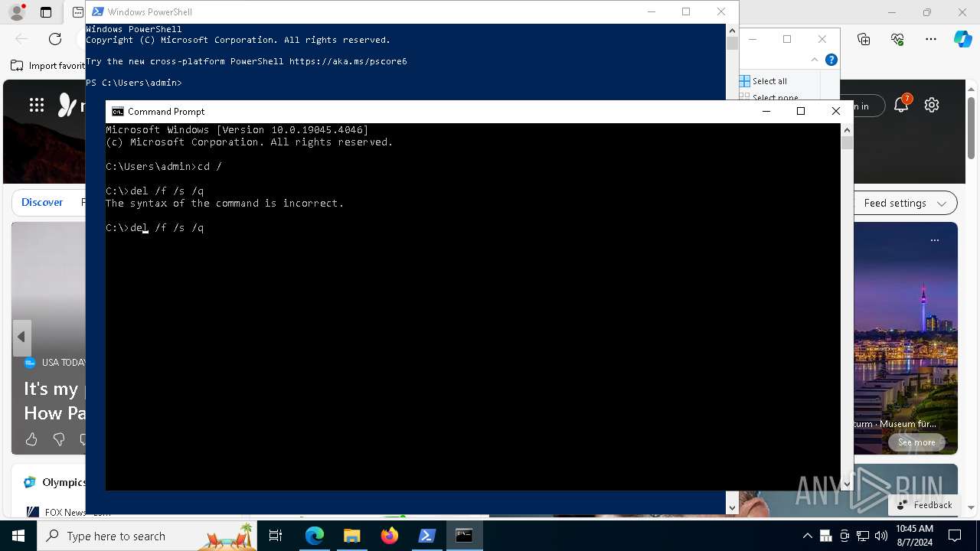The width and height of the screenshot is (980, 551).
Task: Click Meet Now tray icon
Action: coord(844,536)
